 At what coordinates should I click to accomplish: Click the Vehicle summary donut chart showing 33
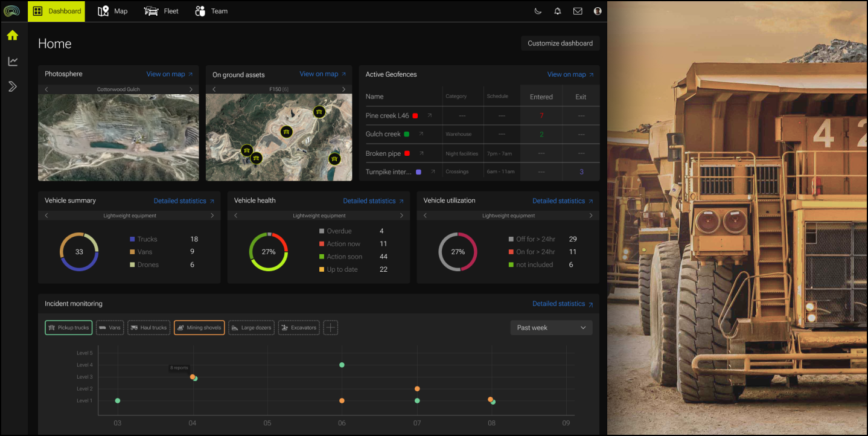(79, 252)
